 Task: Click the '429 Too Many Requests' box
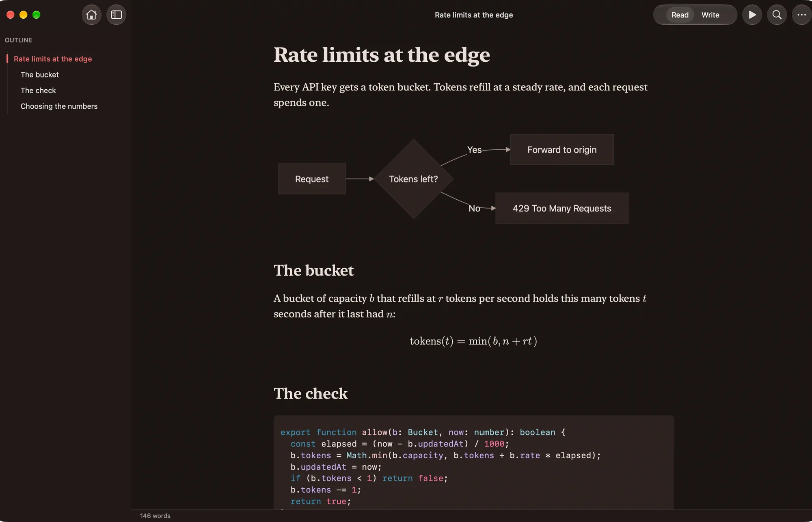pyautogui.click(x=562, y=208)
